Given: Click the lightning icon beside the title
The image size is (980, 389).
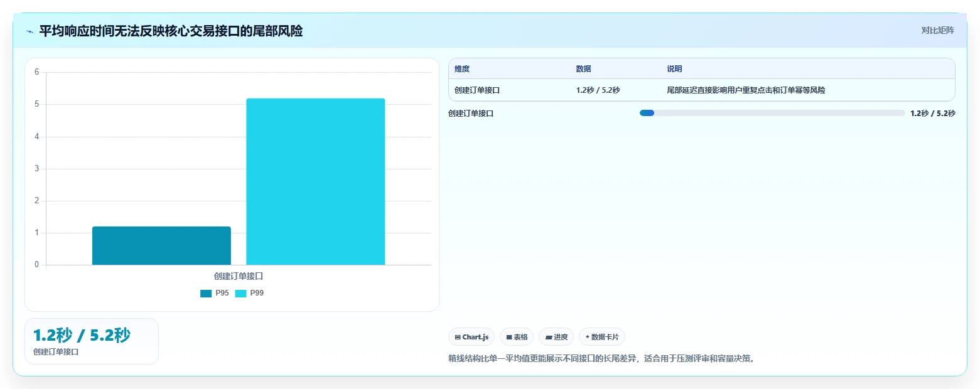Looking at the screenshot, I should click(x=30, y=31).
